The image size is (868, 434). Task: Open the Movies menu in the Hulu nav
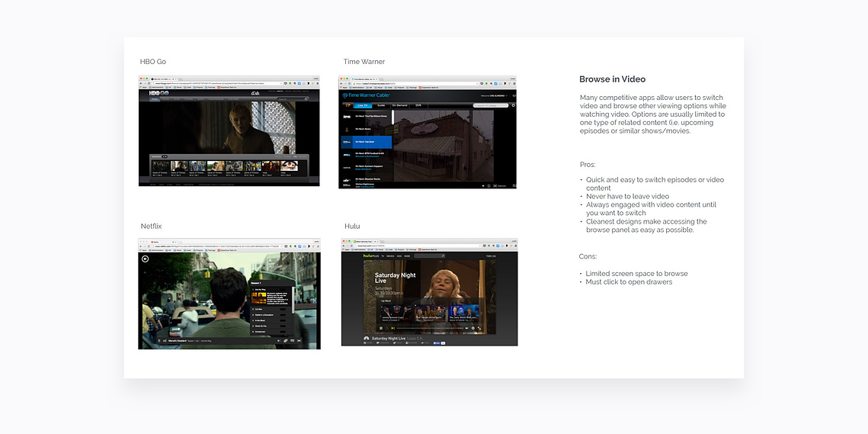(x=390, y=256)
